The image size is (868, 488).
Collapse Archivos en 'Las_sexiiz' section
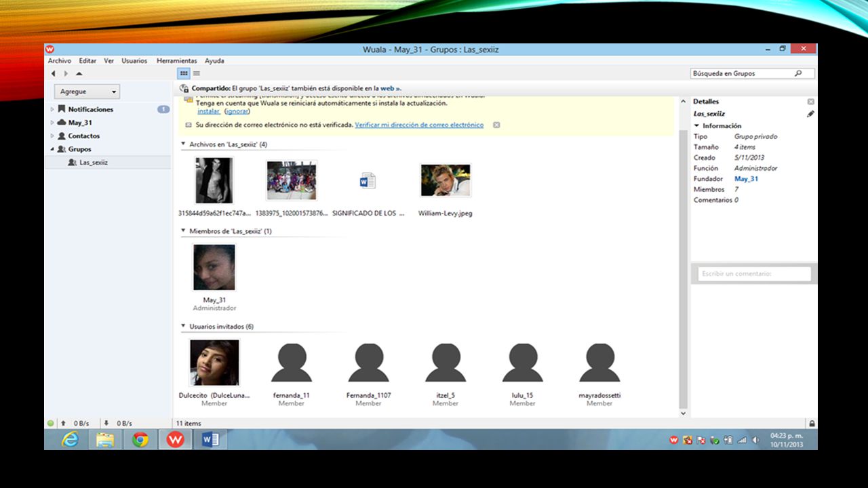(183, 144)
